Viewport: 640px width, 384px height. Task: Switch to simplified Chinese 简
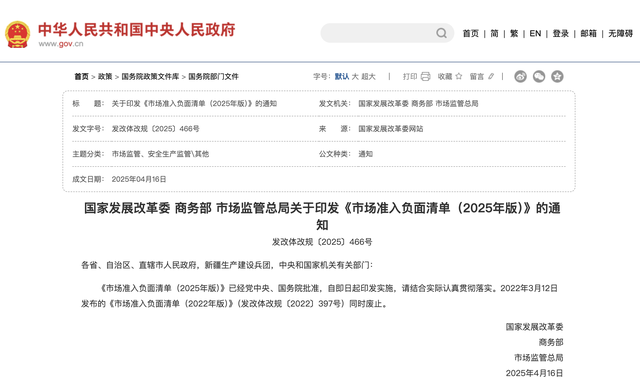point(494,33)
